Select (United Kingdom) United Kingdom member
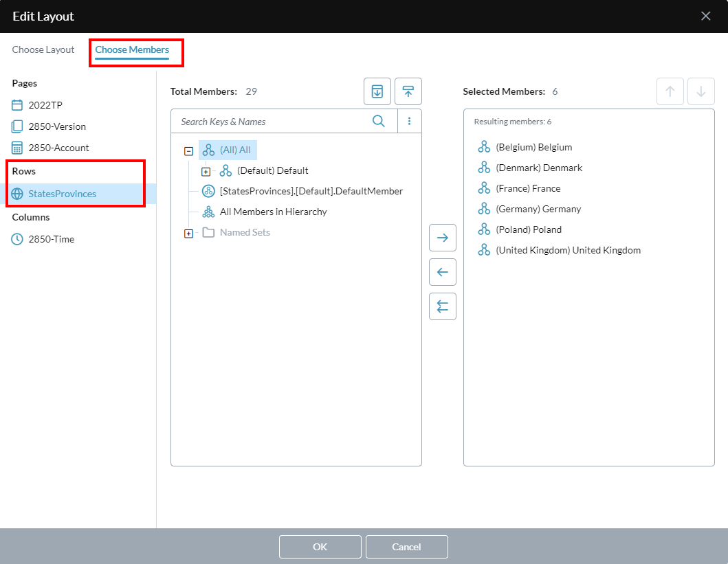The image size is (728, 564). 569,251
